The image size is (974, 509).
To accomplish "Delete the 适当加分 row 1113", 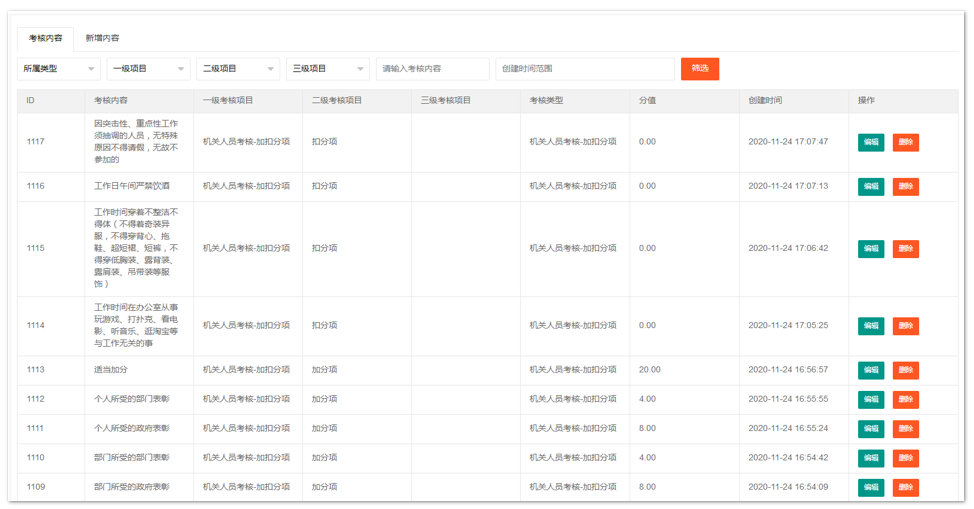I will click(x=905, y=370).
